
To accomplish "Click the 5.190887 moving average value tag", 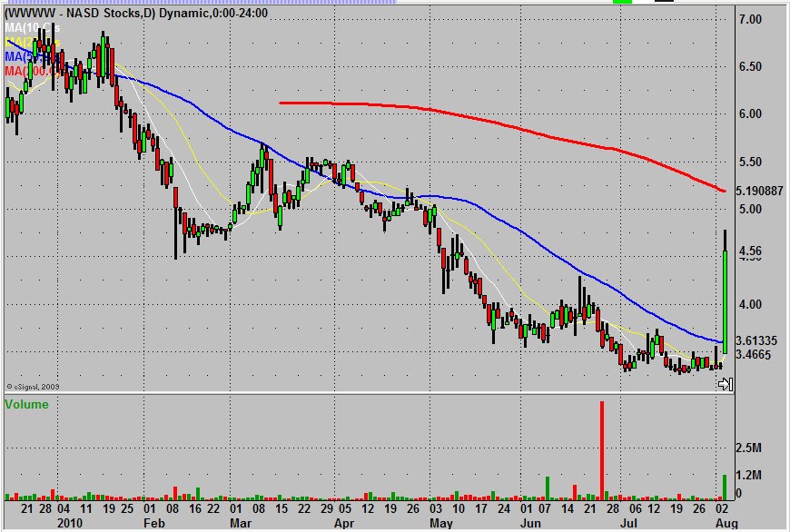I will (x=759, y=191).
